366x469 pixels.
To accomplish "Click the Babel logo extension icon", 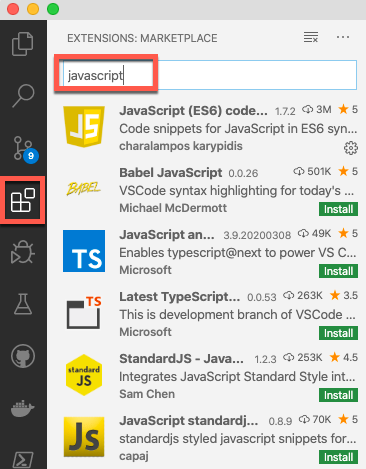I will (84, 189).
